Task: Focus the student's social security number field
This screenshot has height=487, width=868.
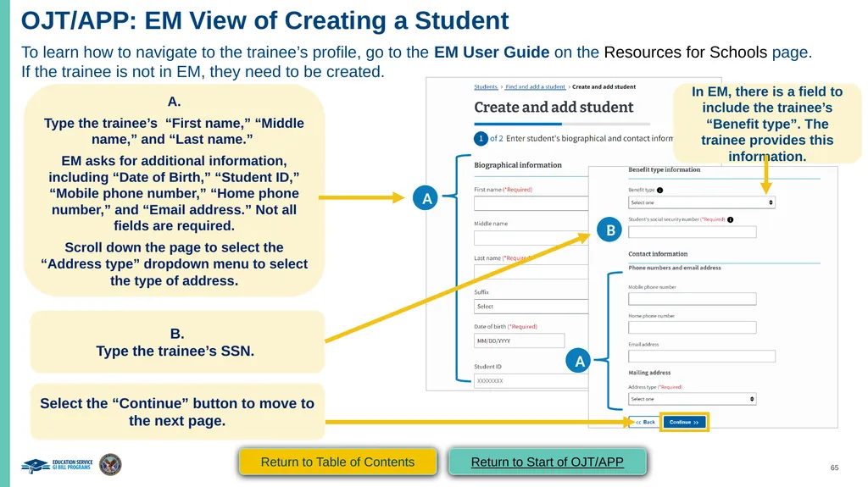Action: 692,232
